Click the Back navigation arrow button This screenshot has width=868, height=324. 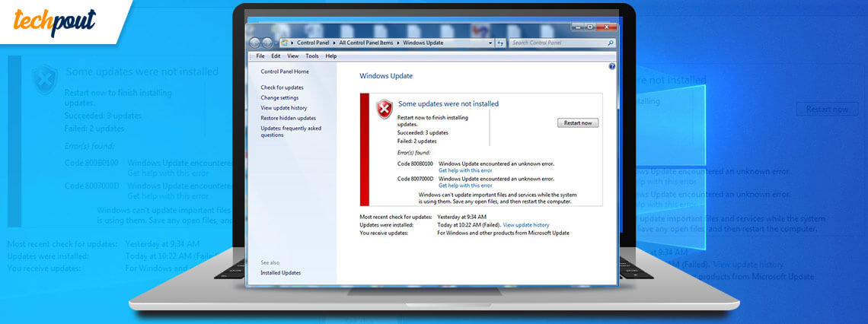(255, 43)
